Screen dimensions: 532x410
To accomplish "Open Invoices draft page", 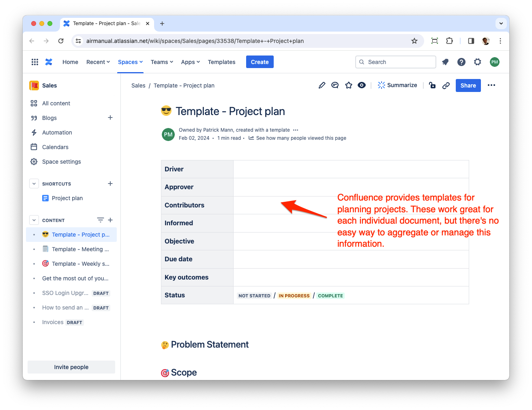I will 71,322.
